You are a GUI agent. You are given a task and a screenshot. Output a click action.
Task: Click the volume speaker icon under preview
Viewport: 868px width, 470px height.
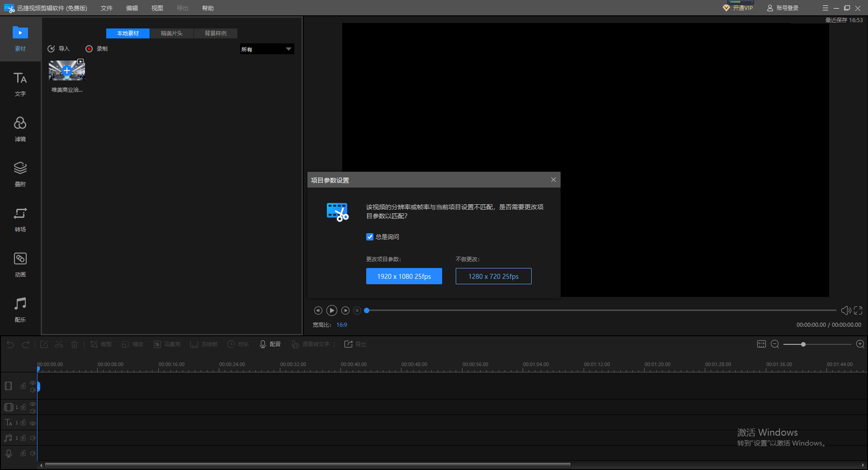846,310
